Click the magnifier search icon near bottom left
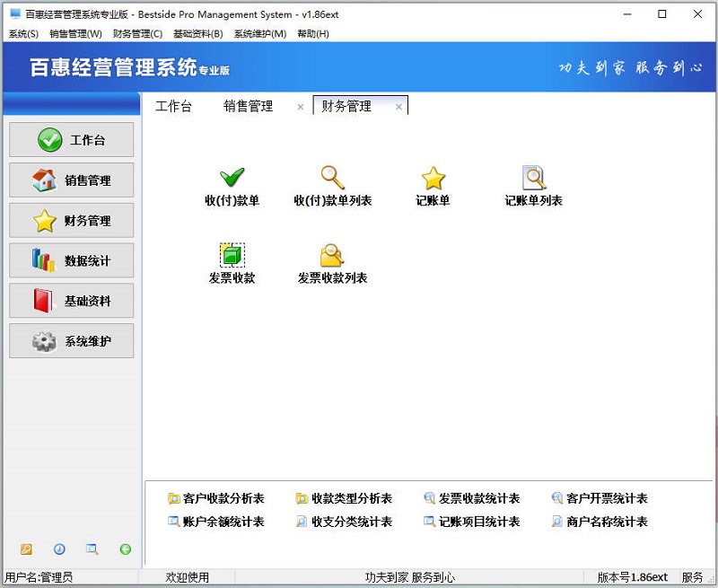This screenshot has height=588, width=718. [x=91, y=549]
